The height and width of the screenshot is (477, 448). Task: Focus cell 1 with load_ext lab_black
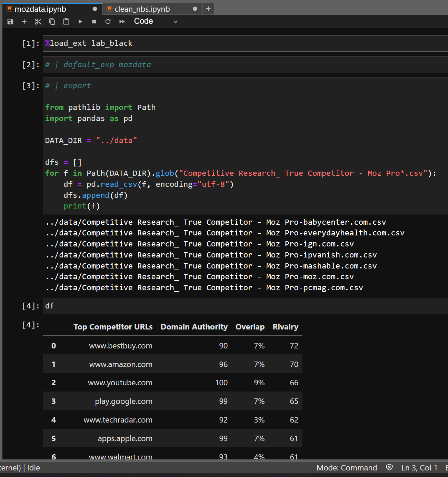click(245, 43)
